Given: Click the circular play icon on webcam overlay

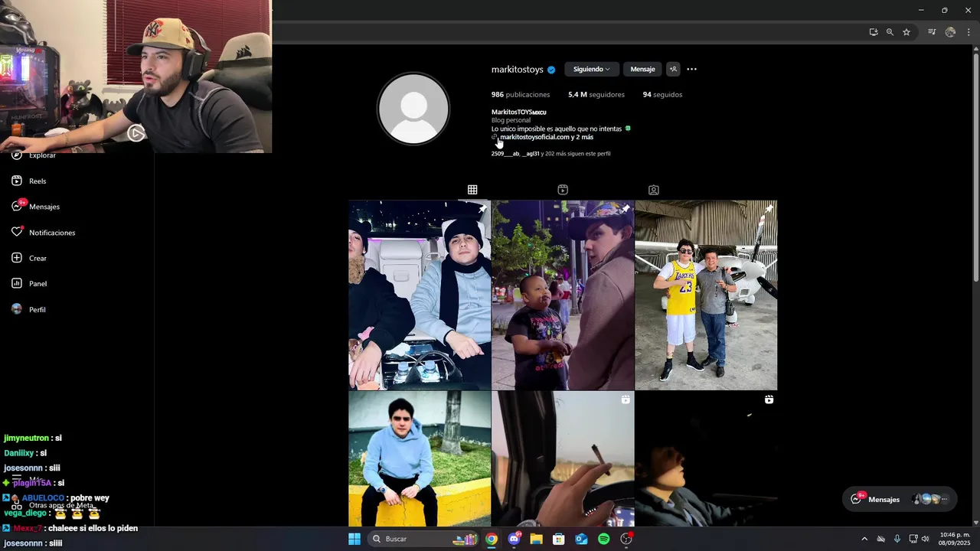Looking at the screenshot, I should click(x=136, y=134).
